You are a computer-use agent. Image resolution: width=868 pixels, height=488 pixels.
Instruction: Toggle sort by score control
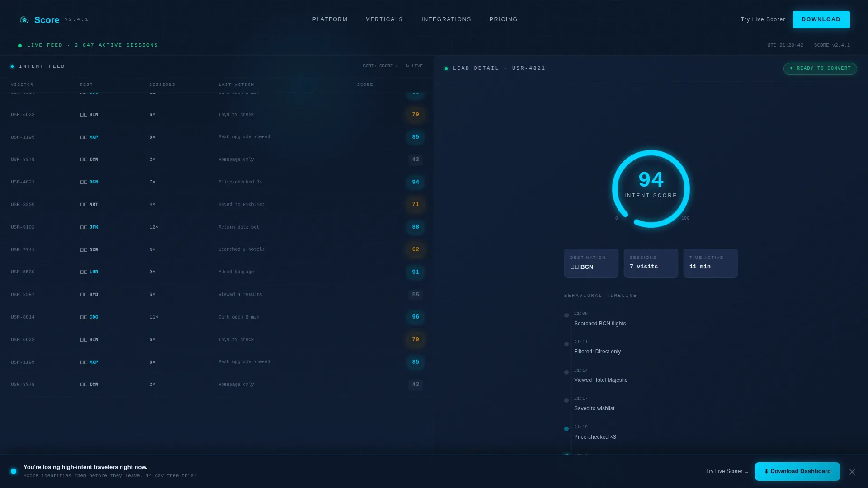click(x=381, y=66)
